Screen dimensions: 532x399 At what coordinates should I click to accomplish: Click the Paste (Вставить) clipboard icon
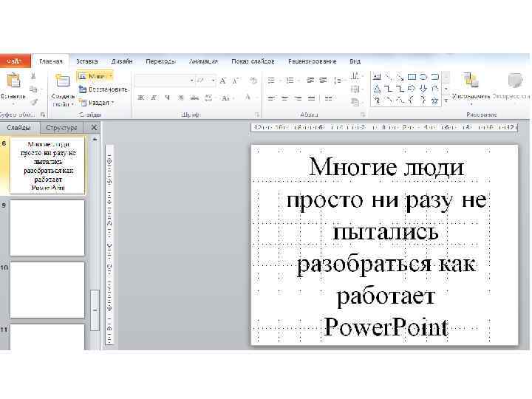13,81
